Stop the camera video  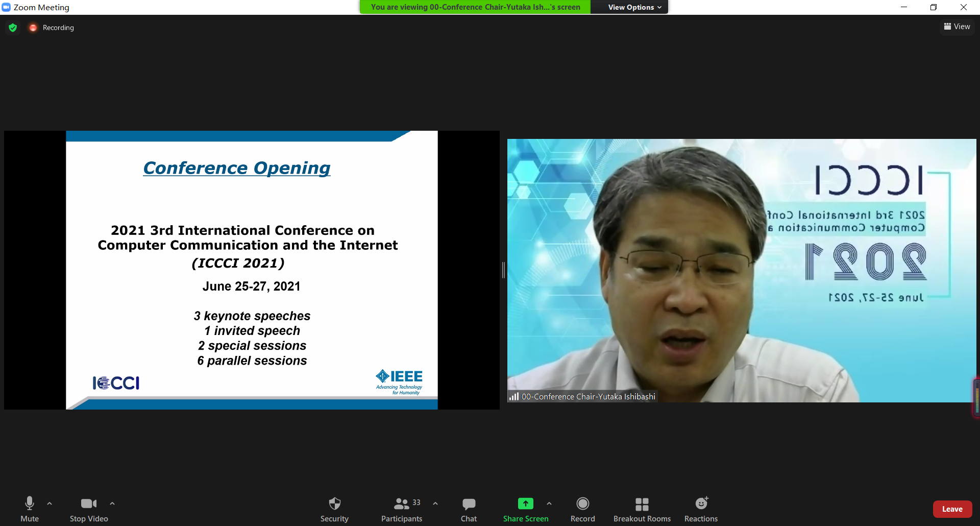point(89,509)
